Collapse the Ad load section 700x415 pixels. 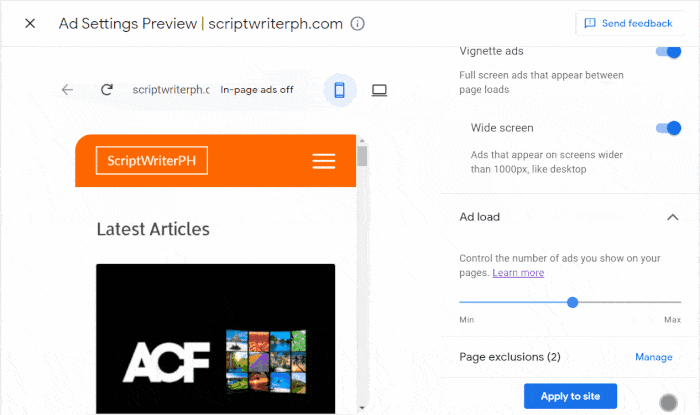tap(673, 217)
